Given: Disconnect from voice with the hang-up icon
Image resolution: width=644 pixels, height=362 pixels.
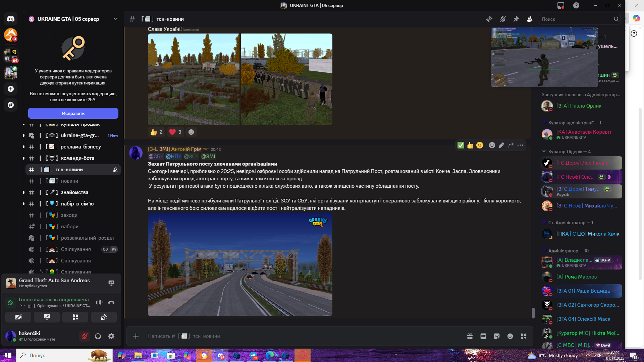Looking at the screenshot, I should coord(111,302).
